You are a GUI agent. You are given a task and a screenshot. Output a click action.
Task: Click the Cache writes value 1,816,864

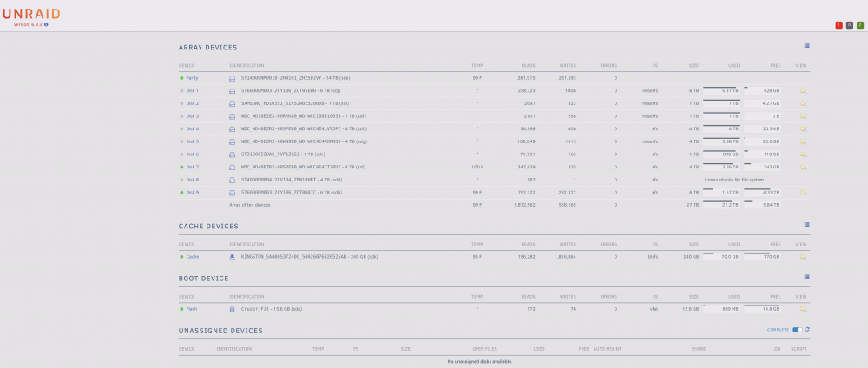coord(565,257)
